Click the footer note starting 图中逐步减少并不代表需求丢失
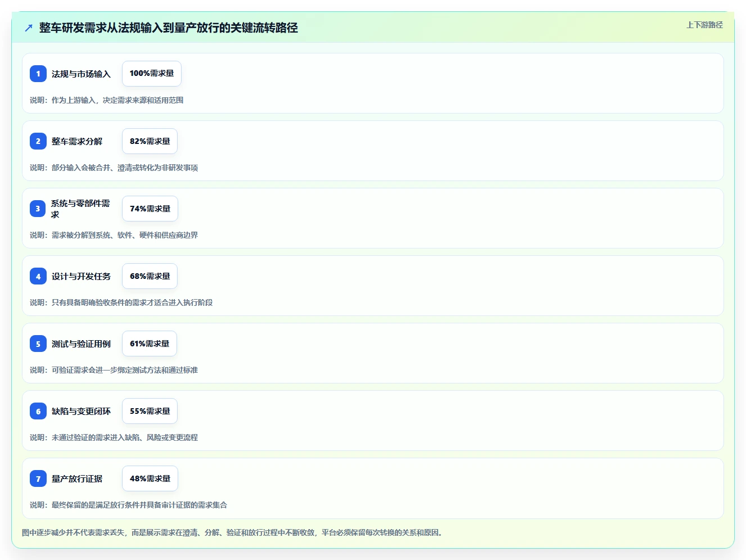 [233, 532]
